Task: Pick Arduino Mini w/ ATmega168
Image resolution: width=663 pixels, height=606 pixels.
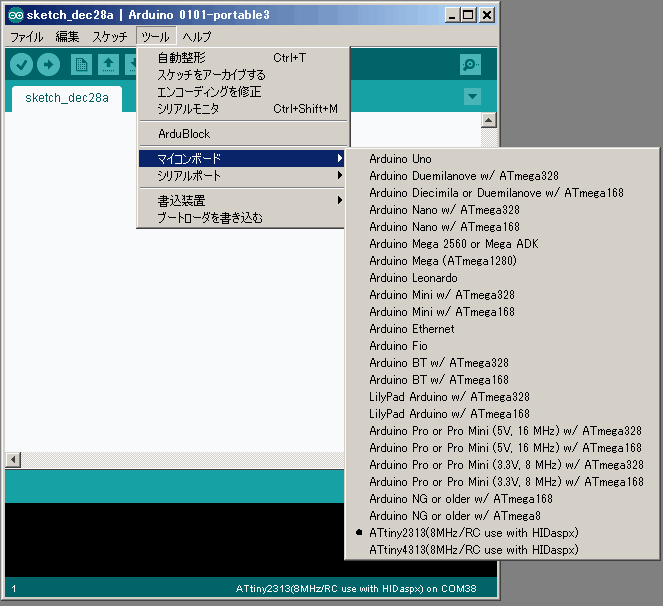Action: 502,312
